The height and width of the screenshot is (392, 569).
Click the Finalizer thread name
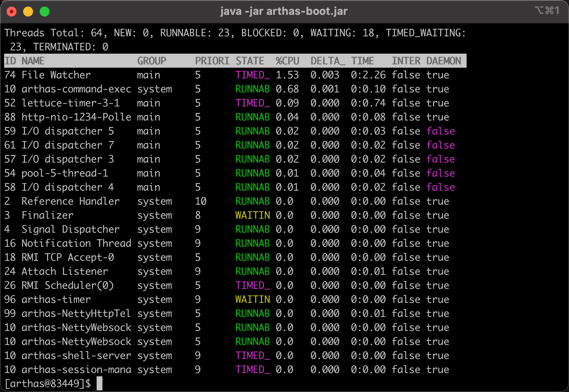point(47,215)
